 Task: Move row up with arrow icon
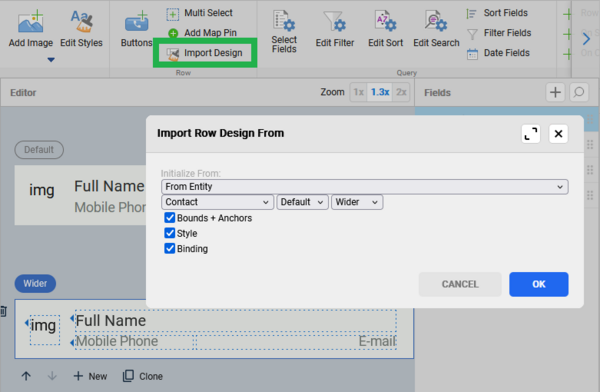pos(26,376)
